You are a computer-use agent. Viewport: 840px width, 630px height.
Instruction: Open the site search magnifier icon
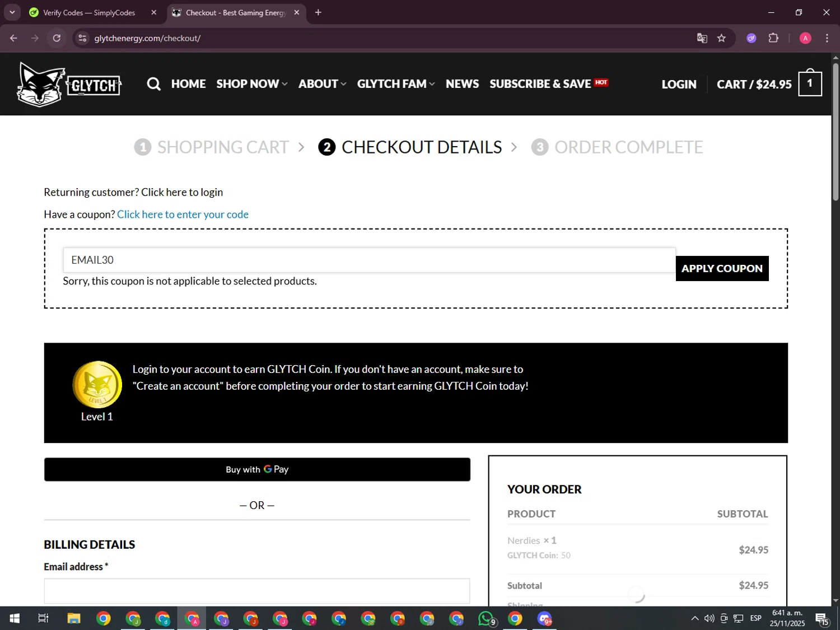(x=153, y=84)
